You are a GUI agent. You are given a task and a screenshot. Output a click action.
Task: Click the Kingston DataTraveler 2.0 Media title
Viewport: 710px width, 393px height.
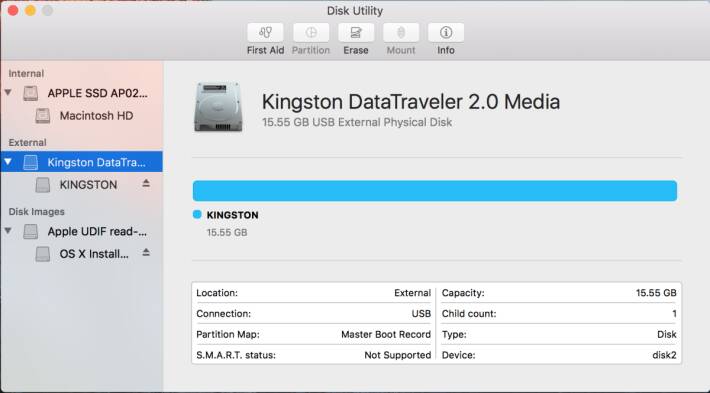click(x=411, y=101)
